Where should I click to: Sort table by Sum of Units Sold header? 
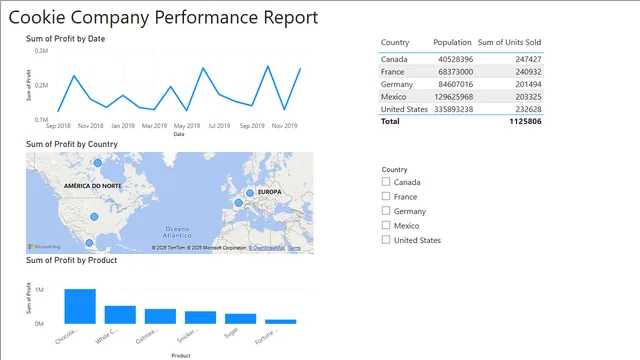click(509, 42)
